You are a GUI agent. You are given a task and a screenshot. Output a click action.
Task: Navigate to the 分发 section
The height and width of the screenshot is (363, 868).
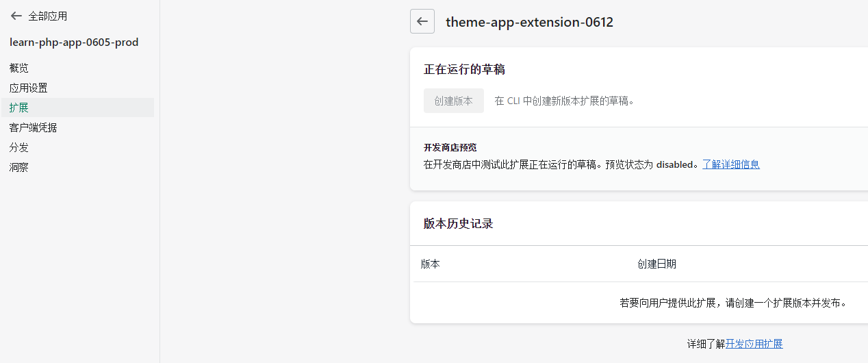click(x=19, y=147)
